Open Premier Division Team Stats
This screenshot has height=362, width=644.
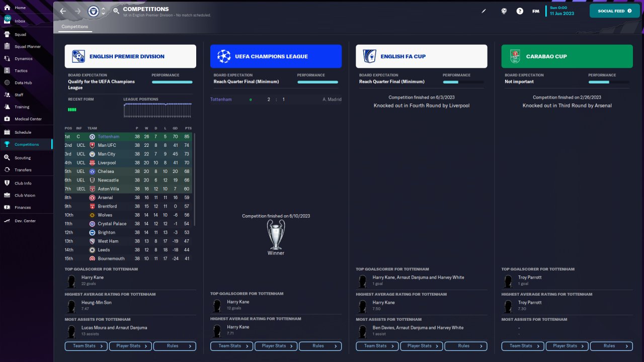pos(87,346)
